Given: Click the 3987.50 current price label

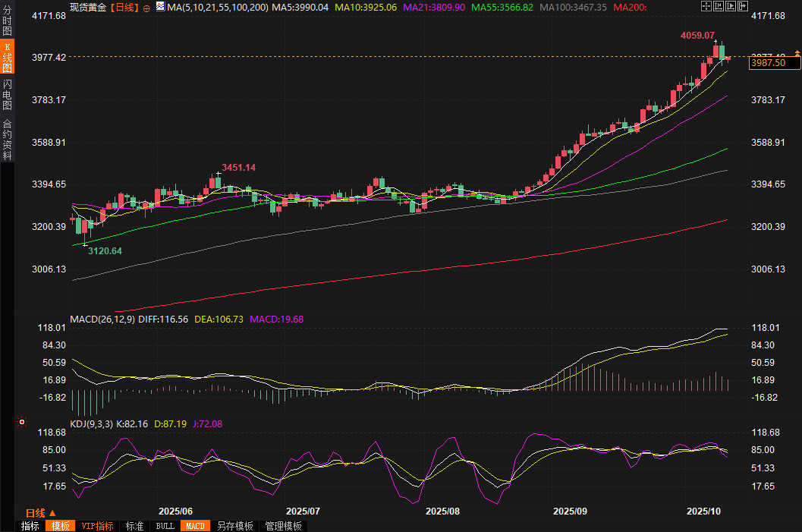Looking at the screenshot, I should pyautogui.click(x=768, y=64).
